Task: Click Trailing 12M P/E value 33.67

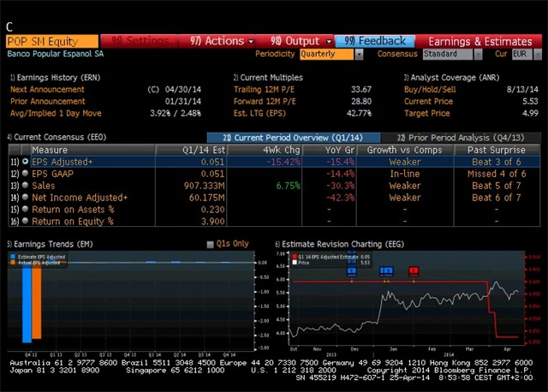Action: coord(361,89)
